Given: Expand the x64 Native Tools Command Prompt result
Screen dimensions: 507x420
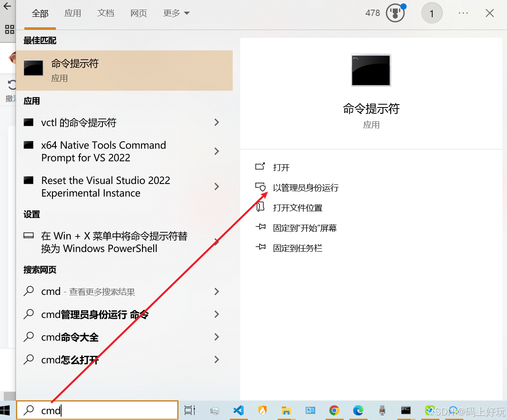Looking at the screenshot, I should (217, 151).
